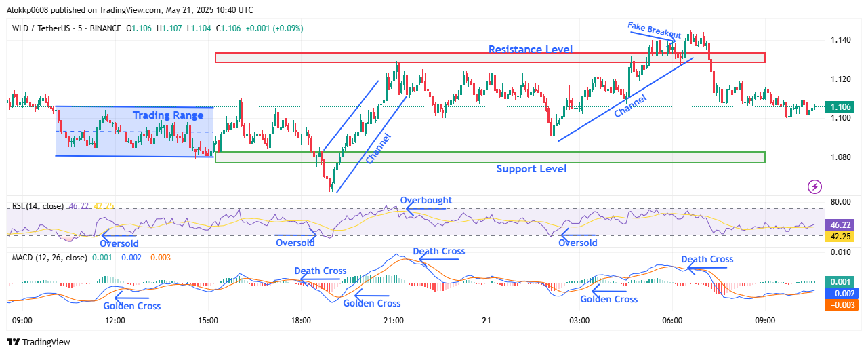
Task: Select the Trading Range text label
Action: pyautogui.click(x=168, y=115)
